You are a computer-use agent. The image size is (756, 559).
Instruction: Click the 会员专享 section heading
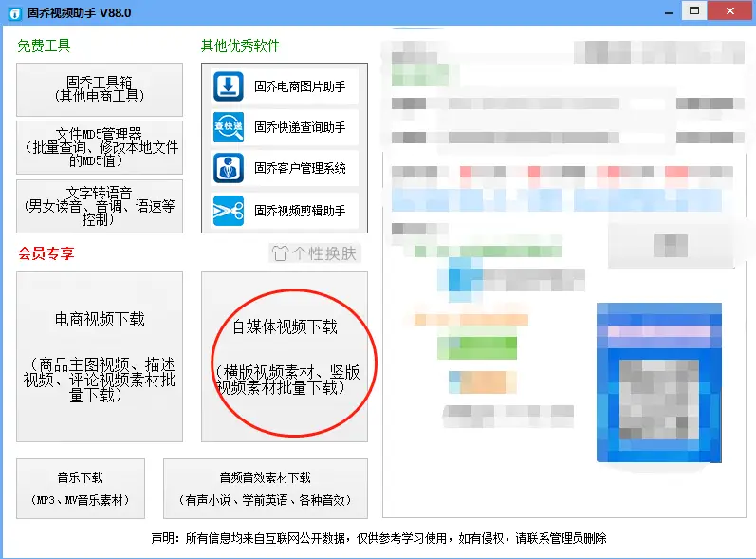point(46,253)
